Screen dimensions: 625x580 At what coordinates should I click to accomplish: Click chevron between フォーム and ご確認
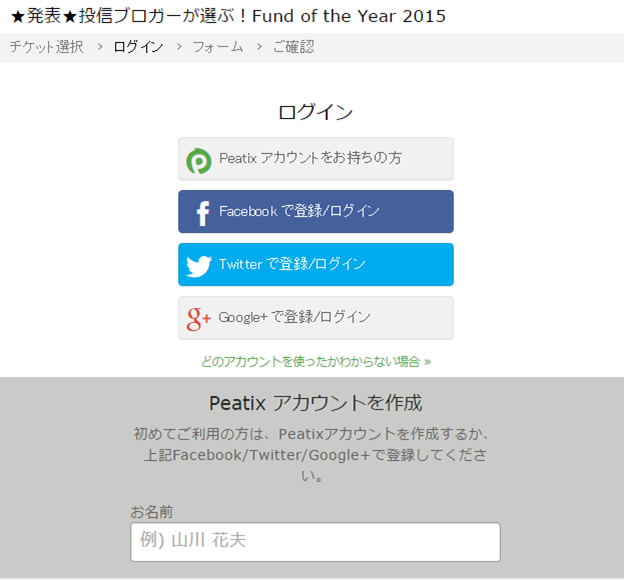point(258,47)
